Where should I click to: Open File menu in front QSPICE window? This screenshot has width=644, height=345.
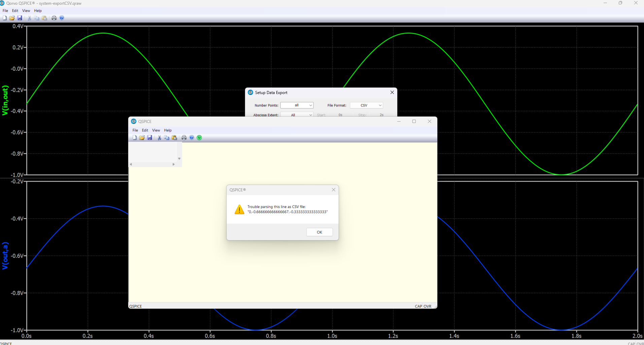pos(135,130)
